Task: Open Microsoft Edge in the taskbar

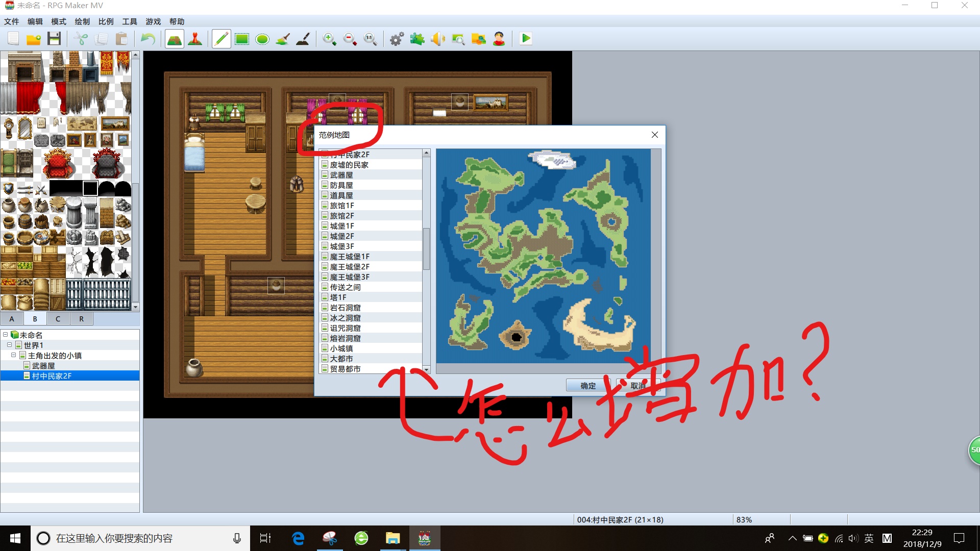Action: 298,538
